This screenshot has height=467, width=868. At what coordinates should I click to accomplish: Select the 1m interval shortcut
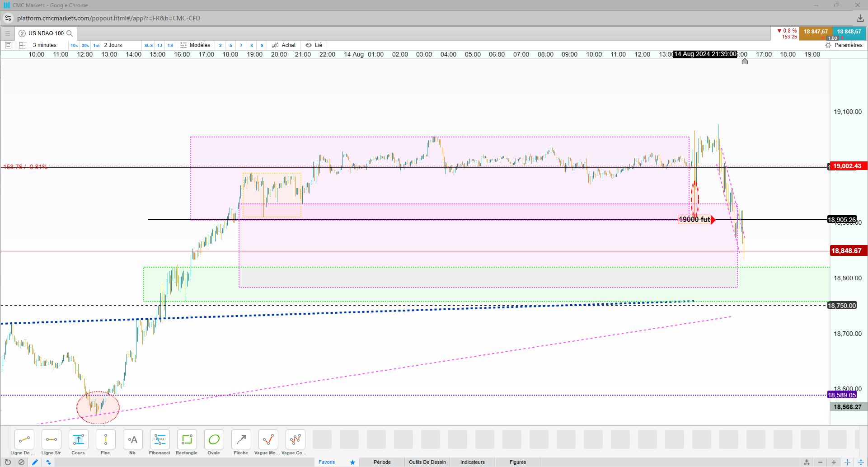pyautogui.click(x=96, y=45)
